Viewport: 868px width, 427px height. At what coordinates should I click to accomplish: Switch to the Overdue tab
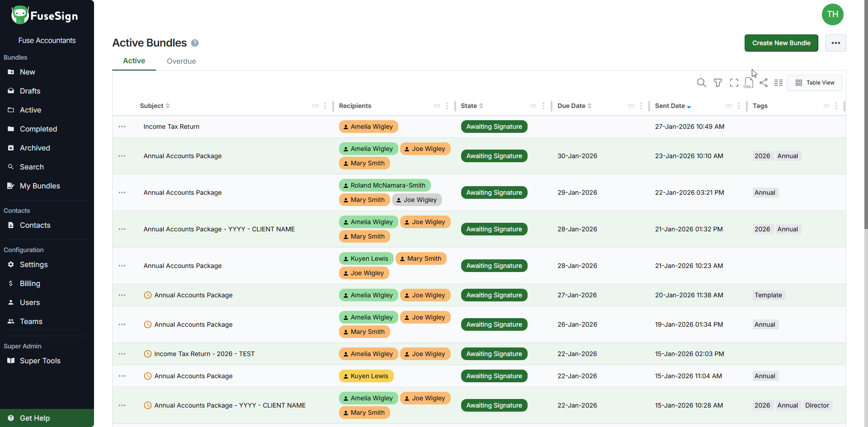(x=181, y=61)
